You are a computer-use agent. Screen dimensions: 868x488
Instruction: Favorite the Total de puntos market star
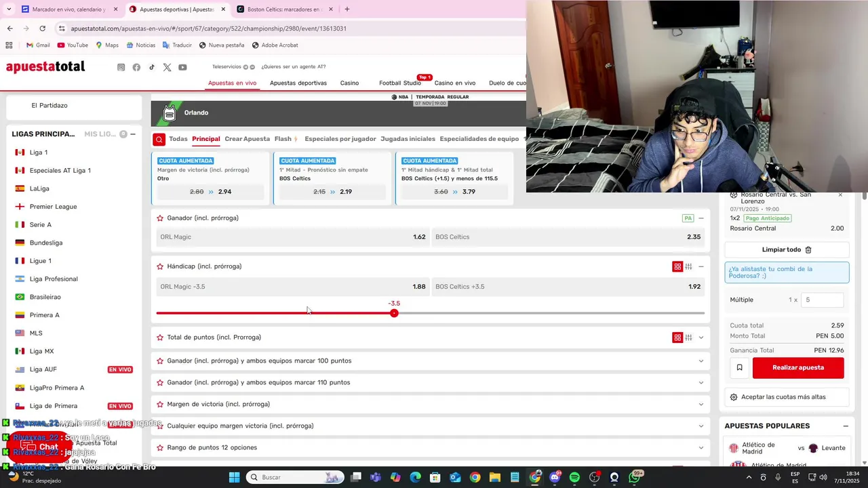pyautogui.click(x=160, y=338)
